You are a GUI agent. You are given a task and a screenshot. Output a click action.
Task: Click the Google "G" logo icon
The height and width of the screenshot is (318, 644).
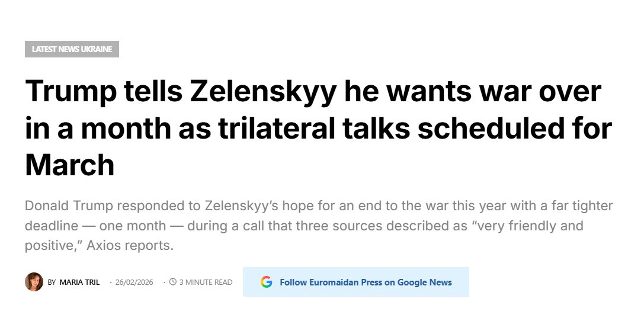point(266,282)
